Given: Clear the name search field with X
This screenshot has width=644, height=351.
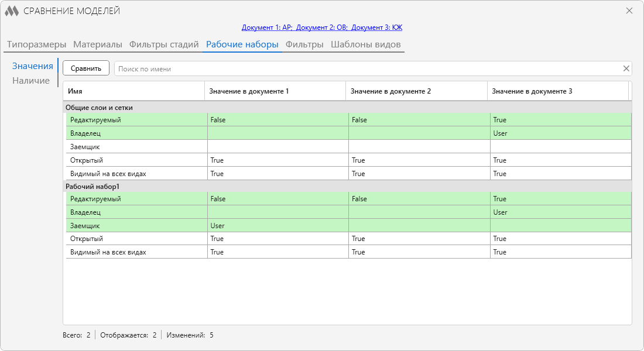Looking at the screenshot, I should (626, 68).
